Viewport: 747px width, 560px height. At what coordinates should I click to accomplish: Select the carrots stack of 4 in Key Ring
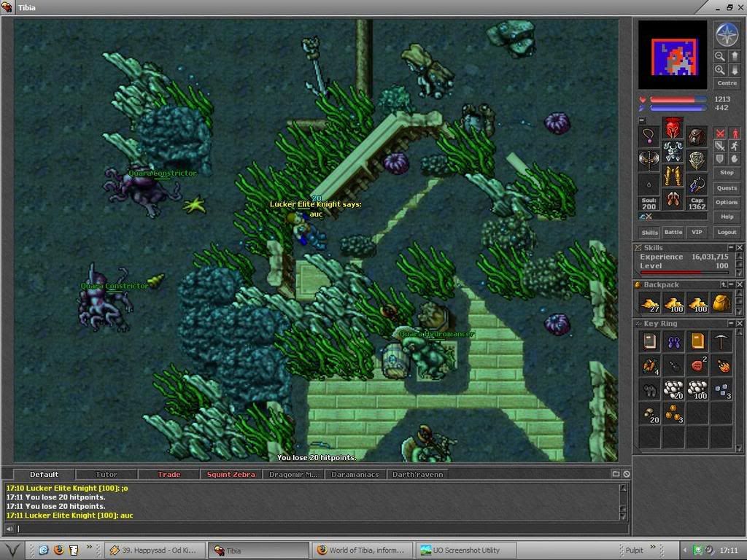pos(649,366)
